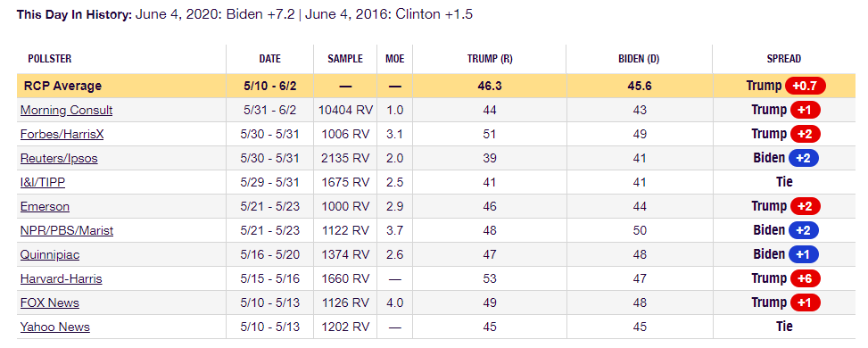Image resolution: width=868 pixels, height=348 pixels.
Task: Click the red +6 Harvard-Harris spread badge
Action: tap(805, 278)
